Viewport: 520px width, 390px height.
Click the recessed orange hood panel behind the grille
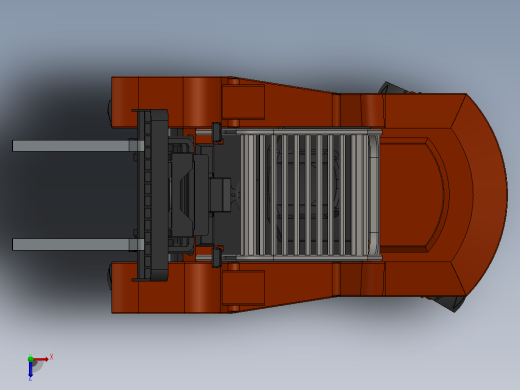pyautogui.click(x=412, y=195)
